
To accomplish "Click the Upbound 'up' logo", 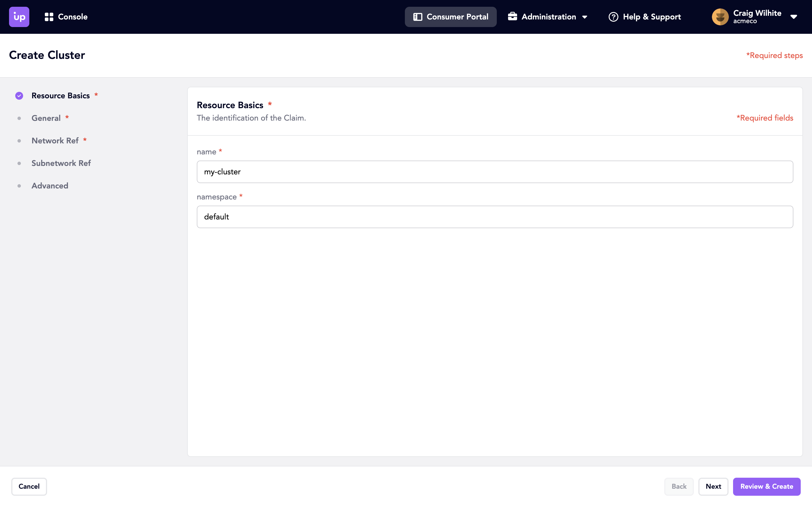I will point(19,17).
